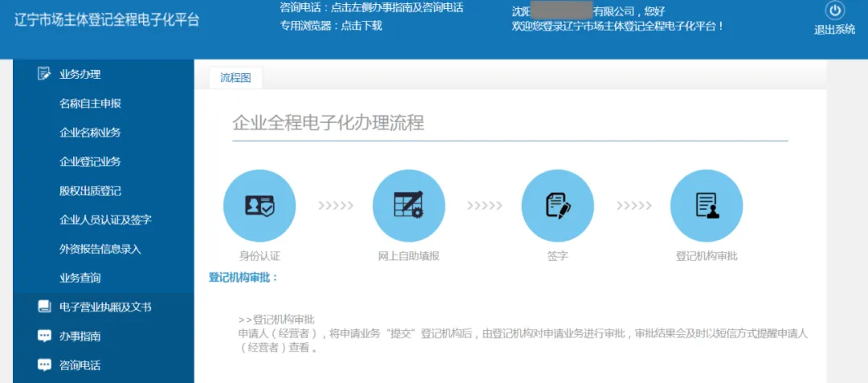Open 电子营业执照及文书 section

[104, 307]
